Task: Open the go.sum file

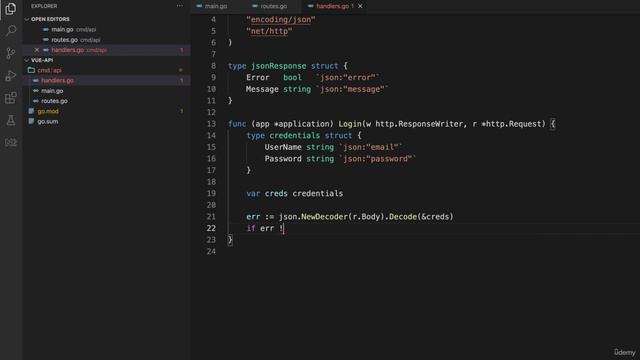Action: [48, 121]
